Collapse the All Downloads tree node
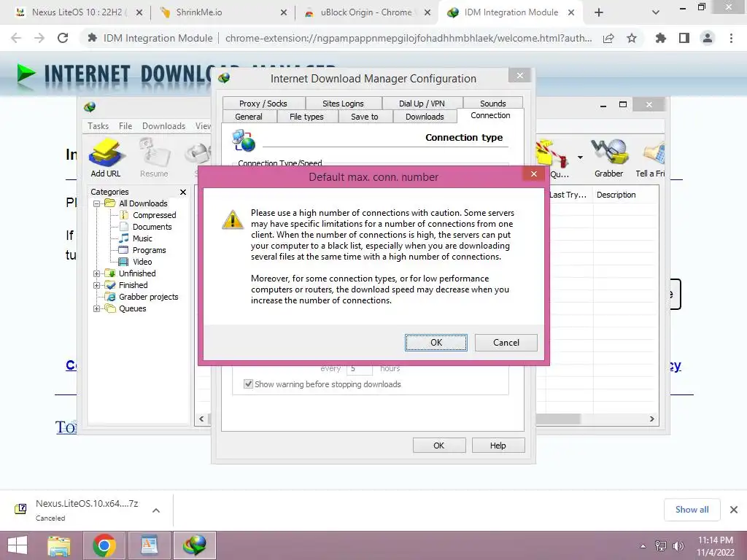747x560 pixels. [x=97, y=204]
